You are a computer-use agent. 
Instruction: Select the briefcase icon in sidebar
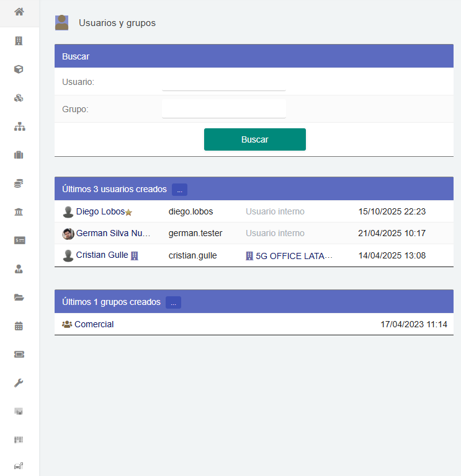coord(19,155)
